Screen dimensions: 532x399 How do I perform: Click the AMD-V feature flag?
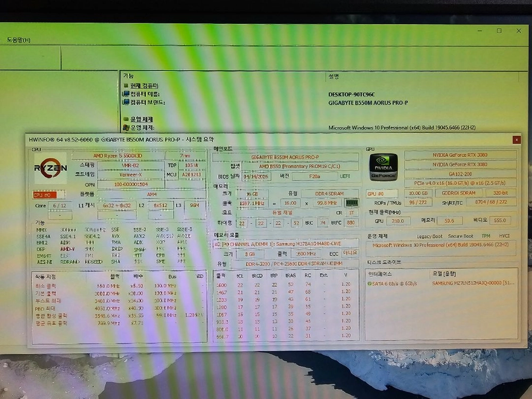[x=68, y=249]
